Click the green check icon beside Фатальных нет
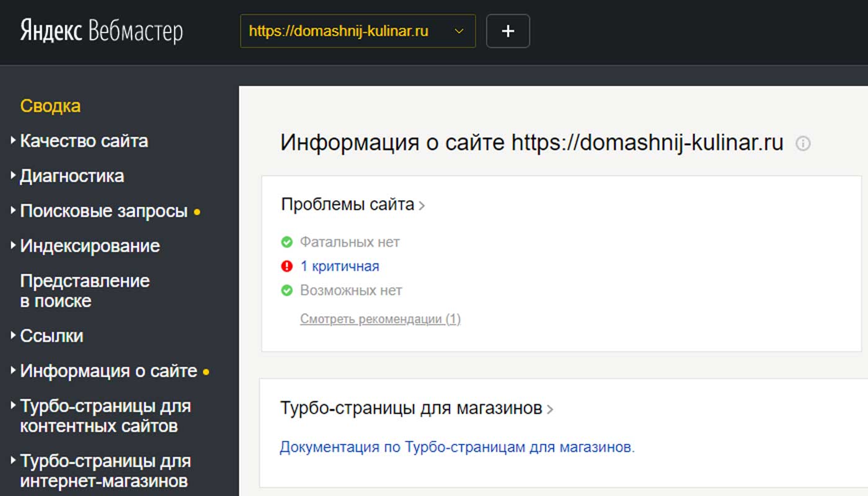Viewport: 868px width, 496px height. point(286,242)
